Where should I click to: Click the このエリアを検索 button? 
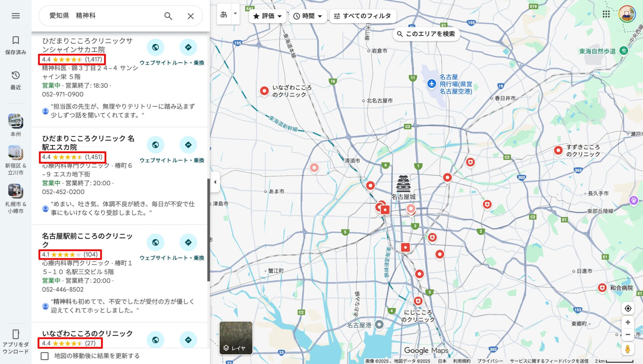click(x=427, y=34)
